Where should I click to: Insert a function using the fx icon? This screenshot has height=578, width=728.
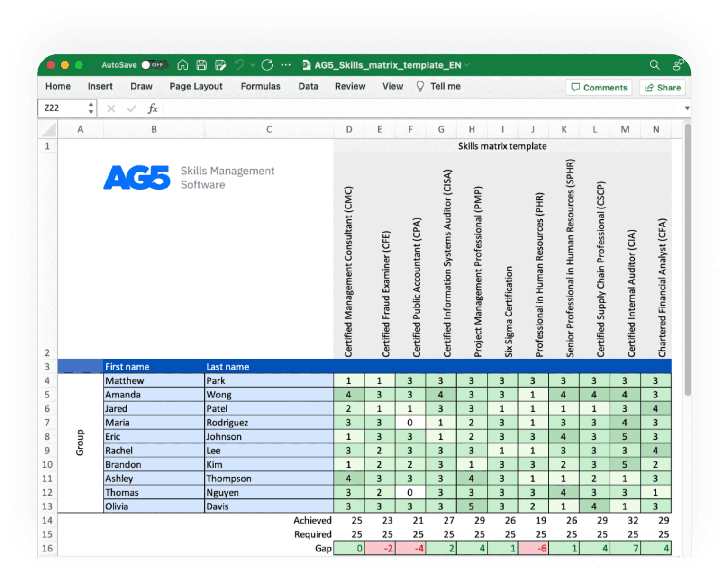point(153,108)
